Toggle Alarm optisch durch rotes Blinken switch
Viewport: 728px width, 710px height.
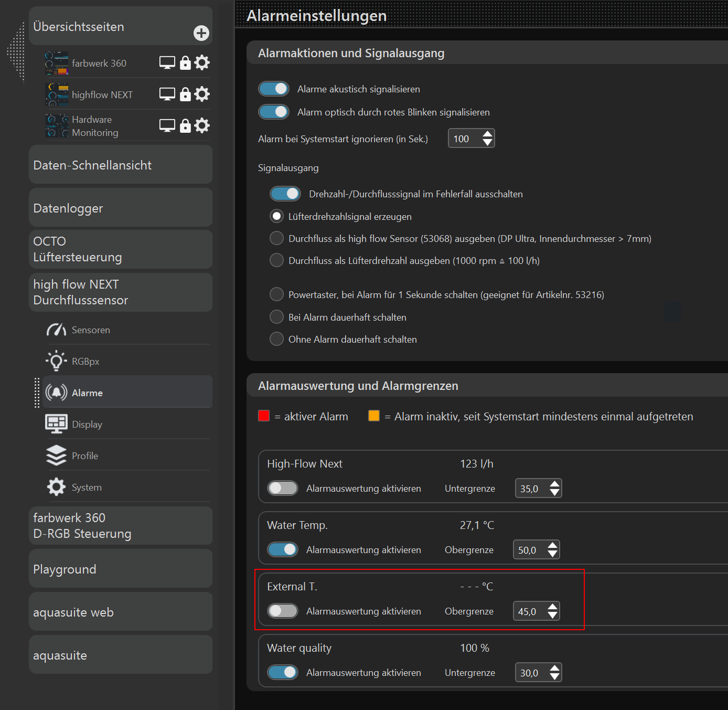274,112
